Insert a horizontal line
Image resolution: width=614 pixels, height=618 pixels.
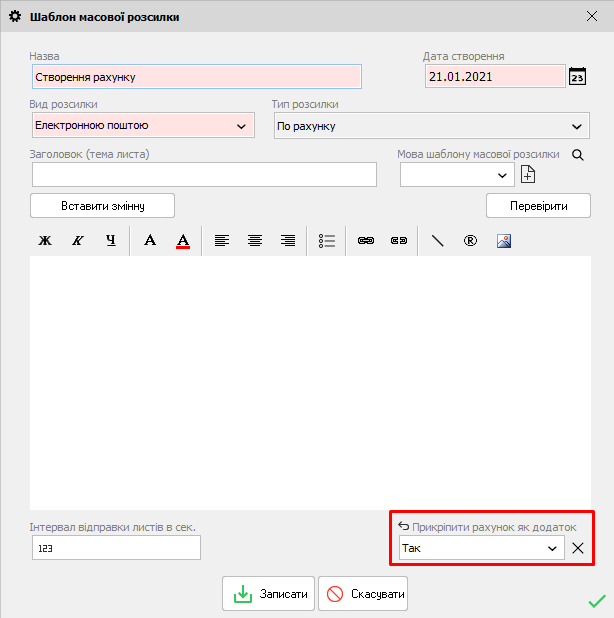[437, 241]
